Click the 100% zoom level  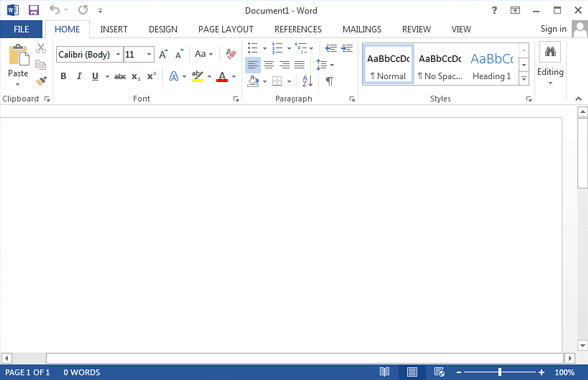564,372
